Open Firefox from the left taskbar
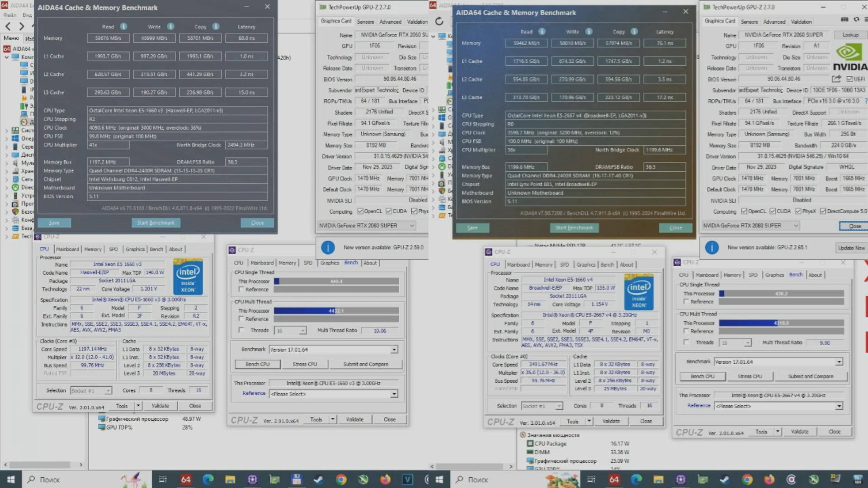The image size is (868, 488). 385,479
